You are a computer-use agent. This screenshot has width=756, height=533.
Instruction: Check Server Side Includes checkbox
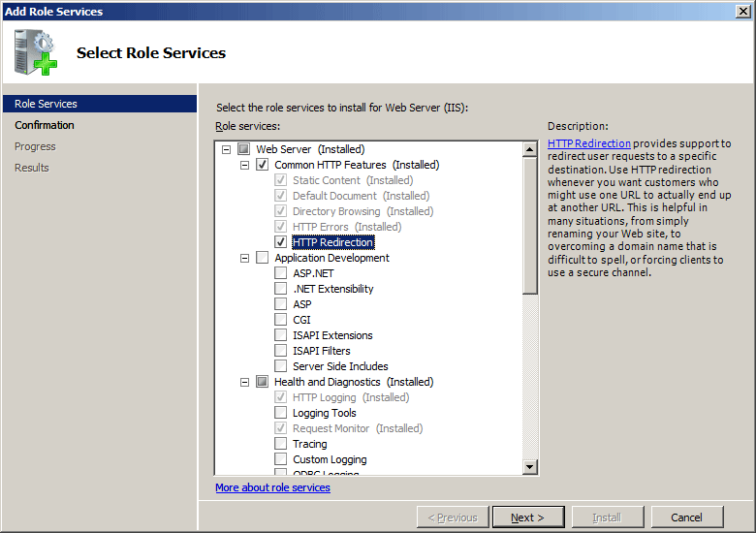pos(281,365)
